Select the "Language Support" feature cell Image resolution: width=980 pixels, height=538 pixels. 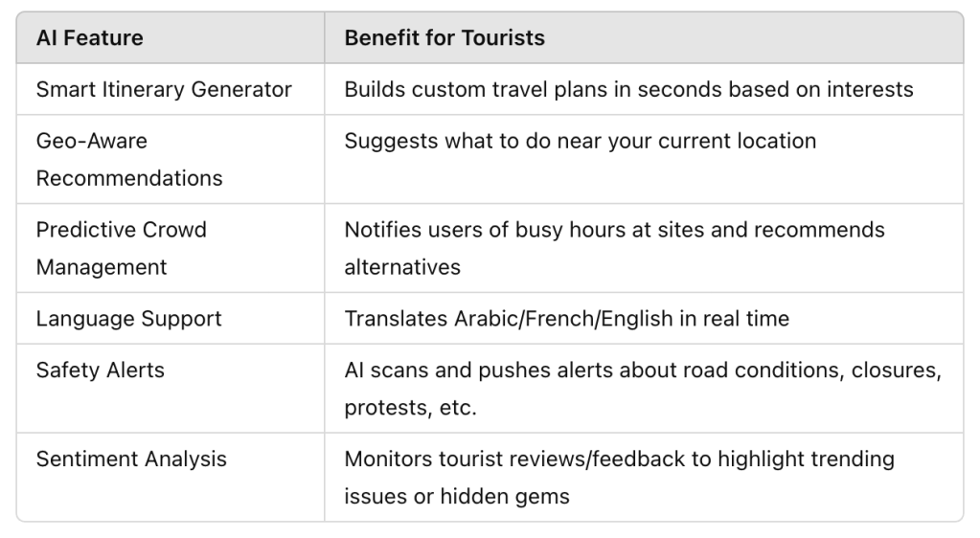129,319
